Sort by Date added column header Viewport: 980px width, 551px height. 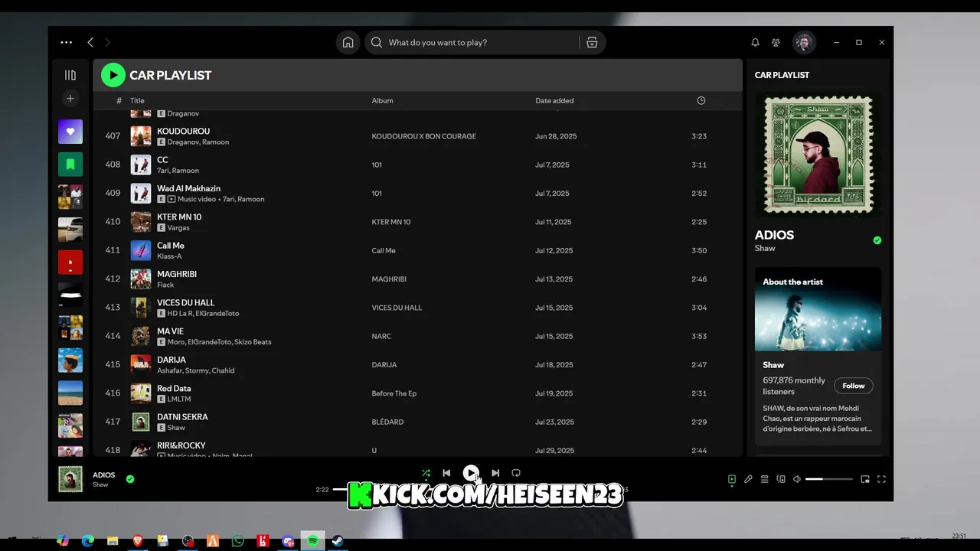[554, 100]
